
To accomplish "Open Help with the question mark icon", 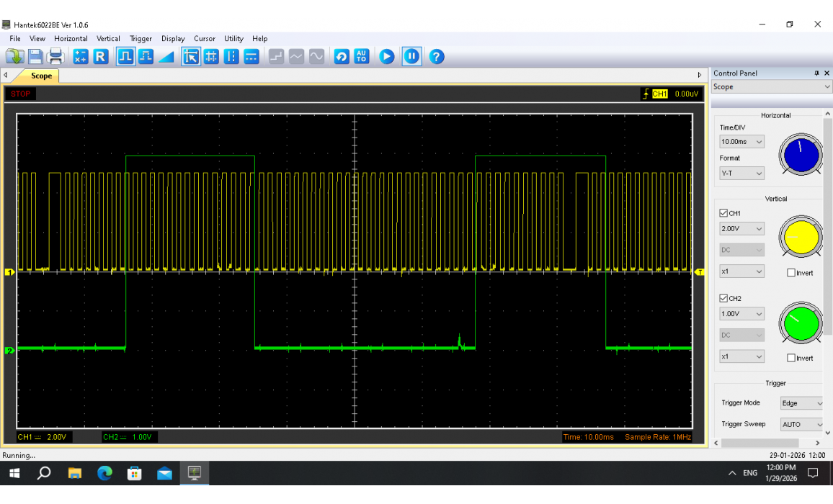I will click(x=436, y=56).
